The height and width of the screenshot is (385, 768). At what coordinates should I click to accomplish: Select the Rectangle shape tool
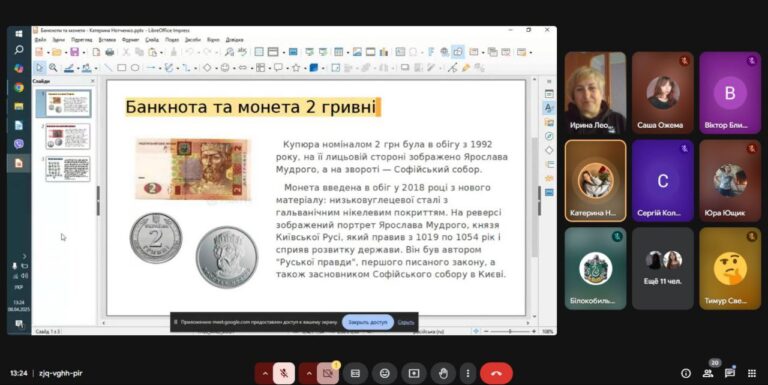click(x=121, y=68)
